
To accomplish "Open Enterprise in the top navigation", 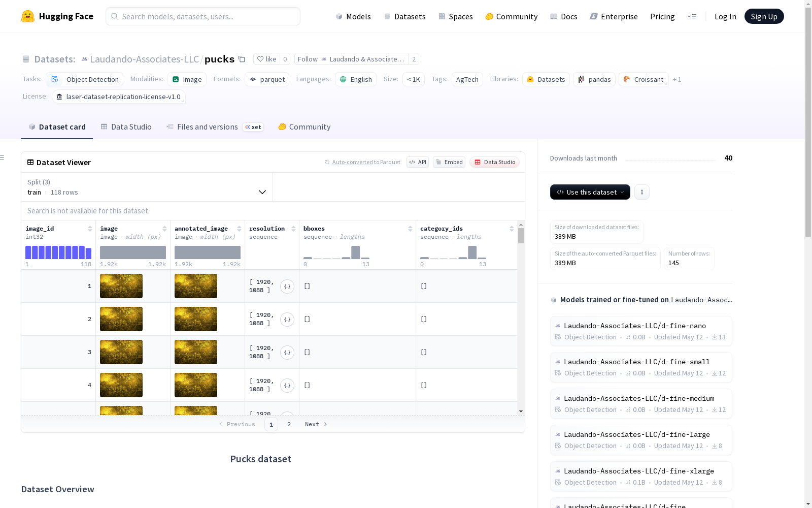I will pyautogui.click(x=614, y=16).
